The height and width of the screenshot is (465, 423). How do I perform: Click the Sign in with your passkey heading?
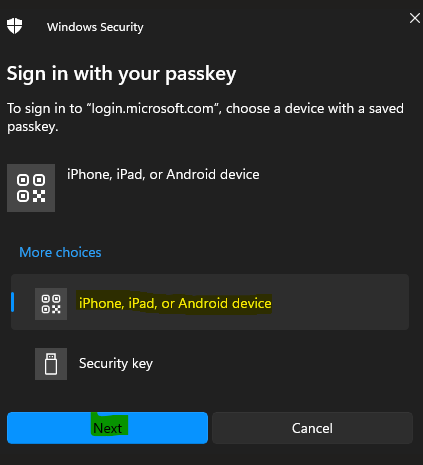point(121,74)
